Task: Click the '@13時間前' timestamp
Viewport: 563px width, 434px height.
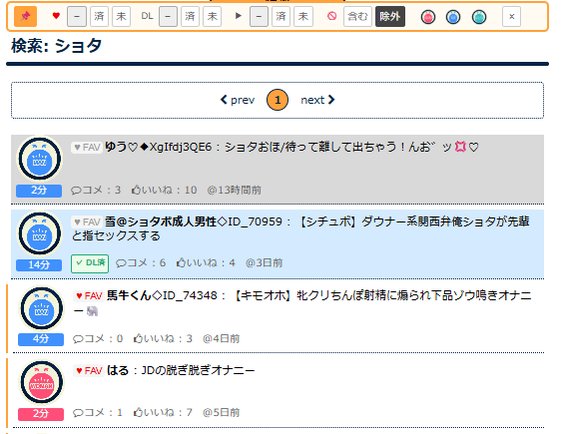Action: [234, 190]
